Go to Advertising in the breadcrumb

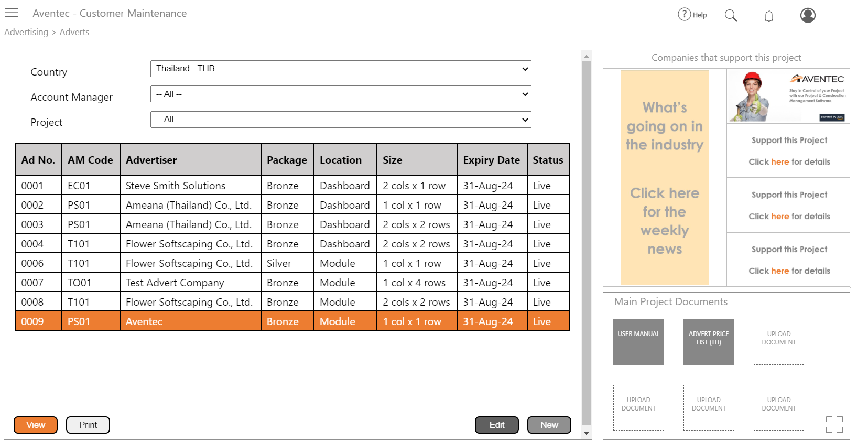tap(26, 32)
